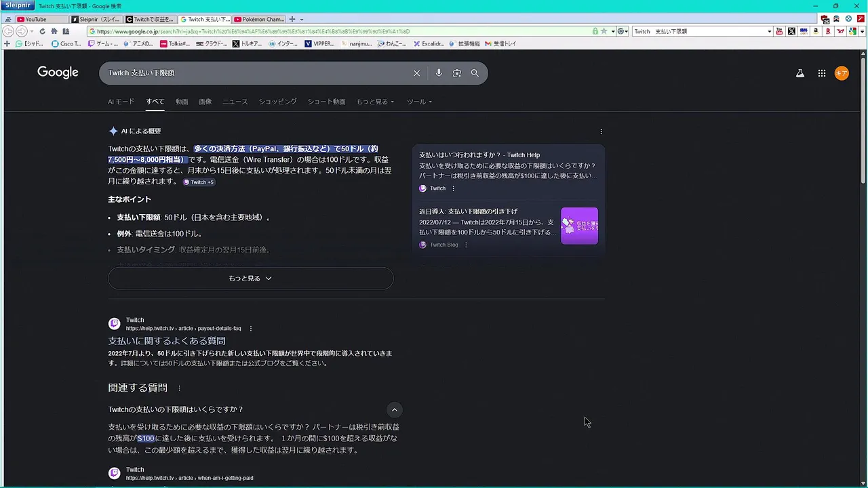
Task: Click the magnifier search button in Google
Action: (475, 73)
